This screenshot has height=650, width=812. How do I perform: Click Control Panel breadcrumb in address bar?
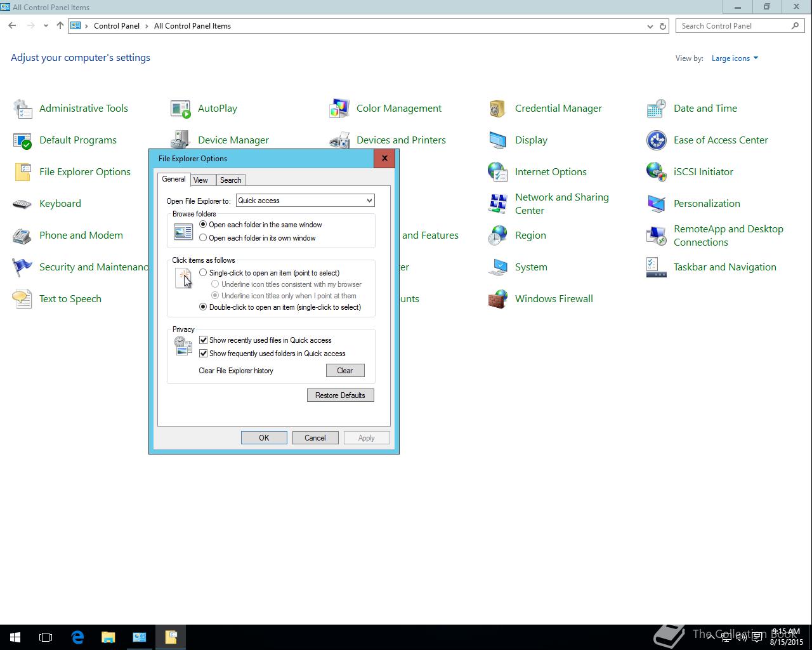[117, 26]
